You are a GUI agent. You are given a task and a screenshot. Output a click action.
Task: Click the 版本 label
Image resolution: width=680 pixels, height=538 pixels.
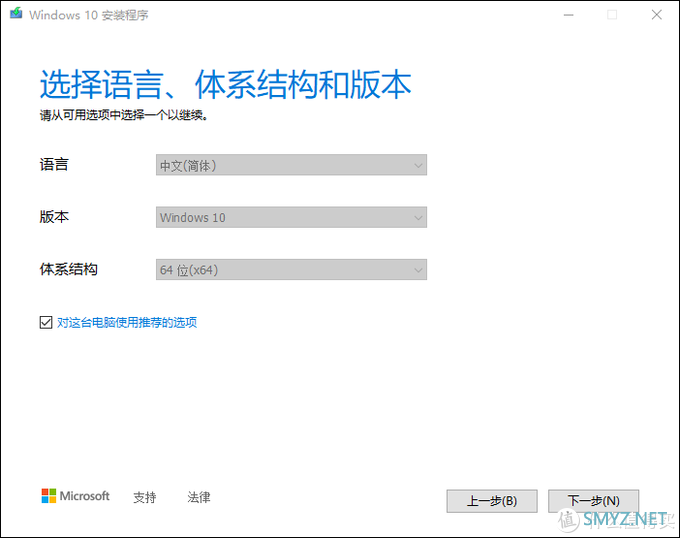[x=54, y=217]
